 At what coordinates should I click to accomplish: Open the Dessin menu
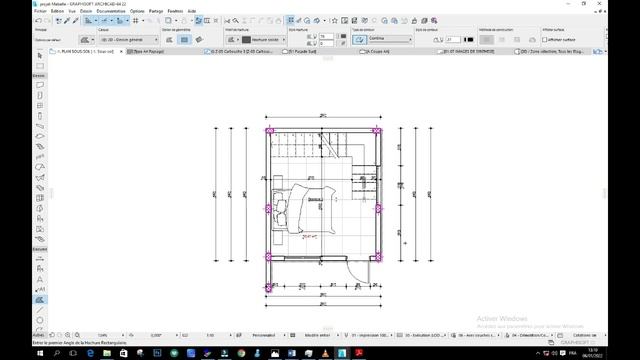[86, 11]
